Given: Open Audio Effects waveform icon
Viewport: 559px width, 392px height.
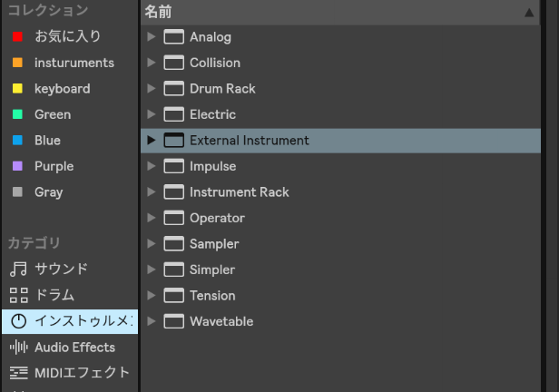Looking at the screenshot, I should (x=18, y=347).
